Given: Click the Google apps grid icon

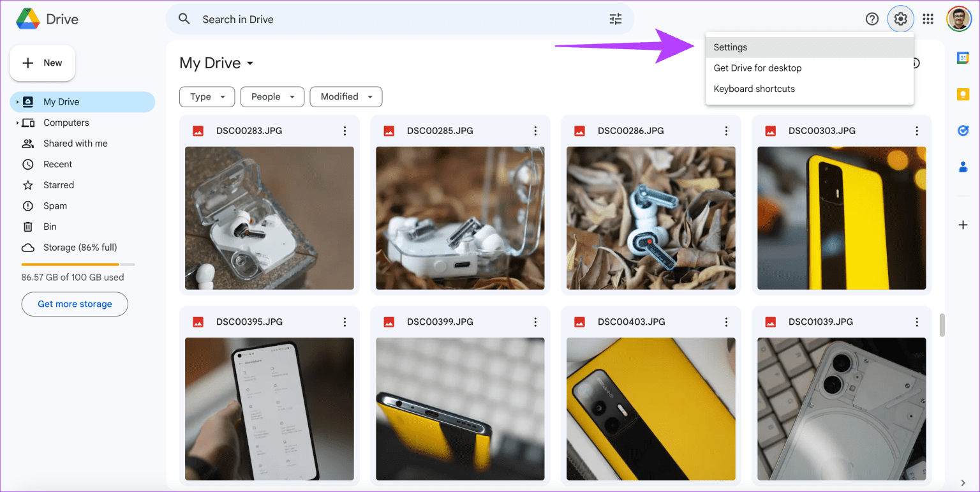Looking at the screenshot, I should pyautogui.click(x=928, y=19).
